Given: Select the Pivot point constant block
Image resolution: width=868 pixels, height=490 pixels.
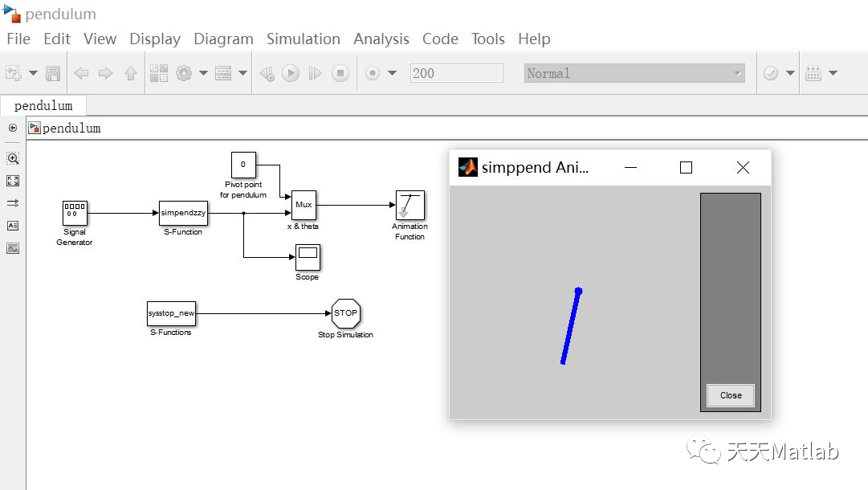Looking at the screenshot, I should [243, 165].
